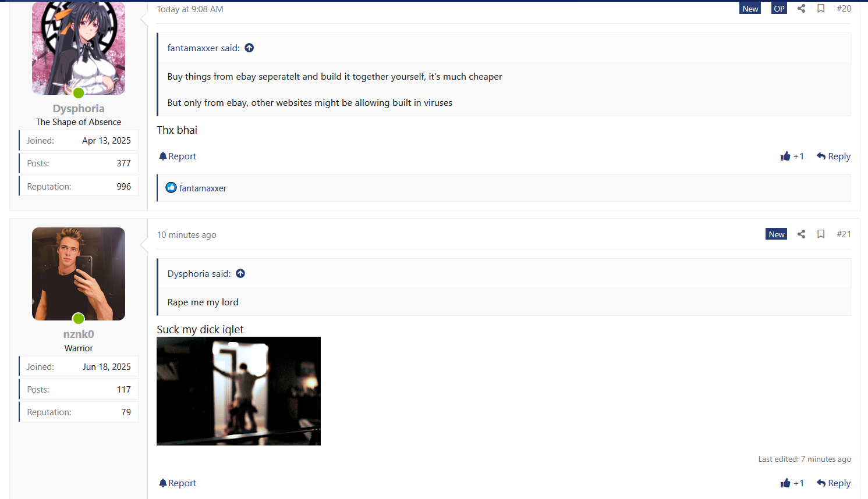The height and width of the screenshot is (499, 868).
Task: Open nznk0's username profile link
Action: point(79,334)
